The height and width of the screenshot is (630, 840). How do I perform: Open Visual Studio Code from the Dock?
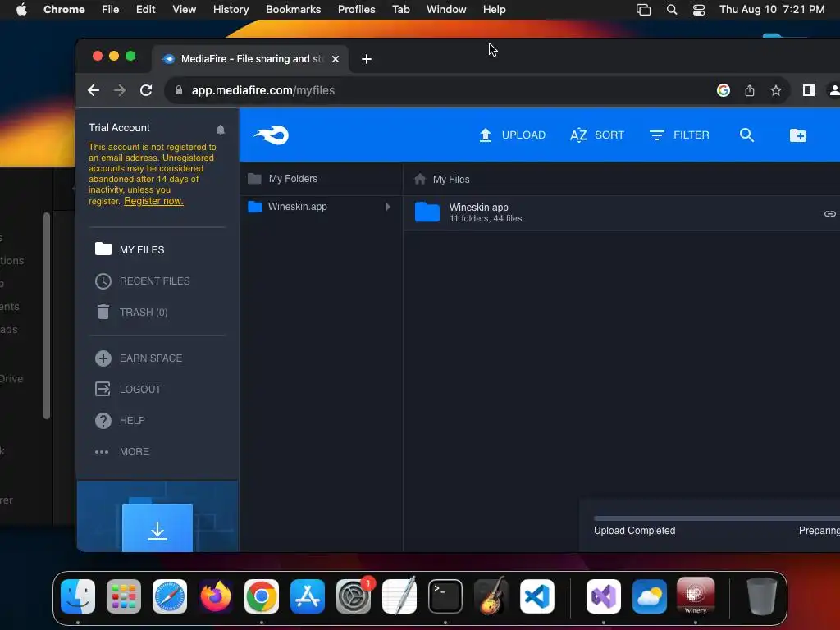(536, 596)
